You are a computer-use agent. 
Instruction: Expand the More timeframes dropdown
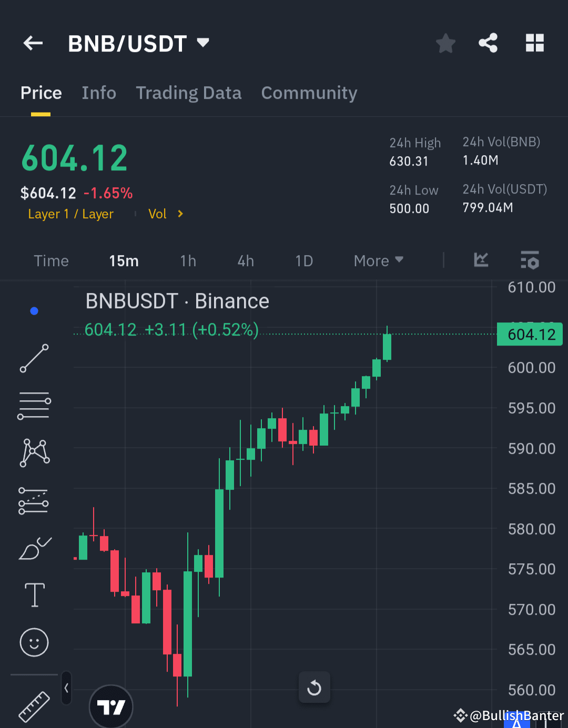[x=378, y=260]
